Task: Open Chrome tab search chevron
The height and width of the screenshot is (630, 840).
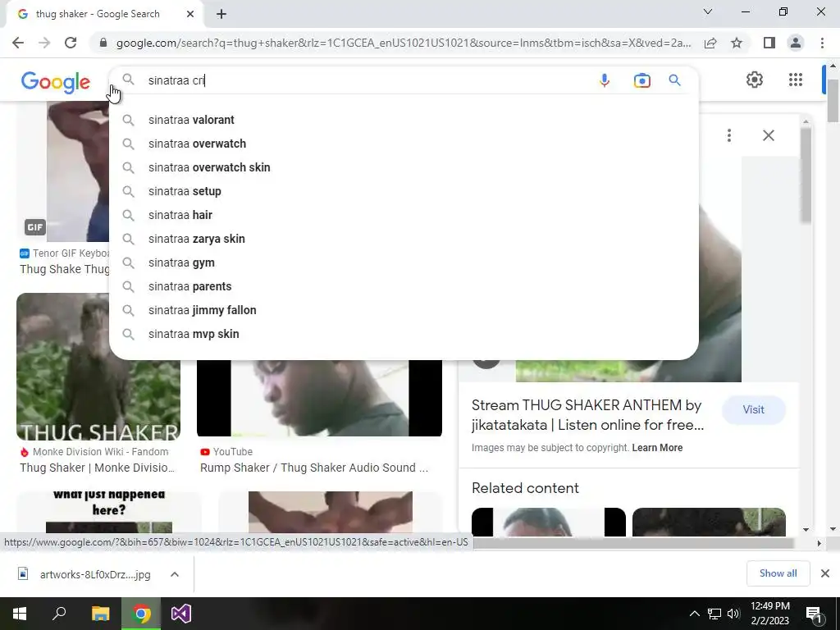Action: click(x=708, y=11)
